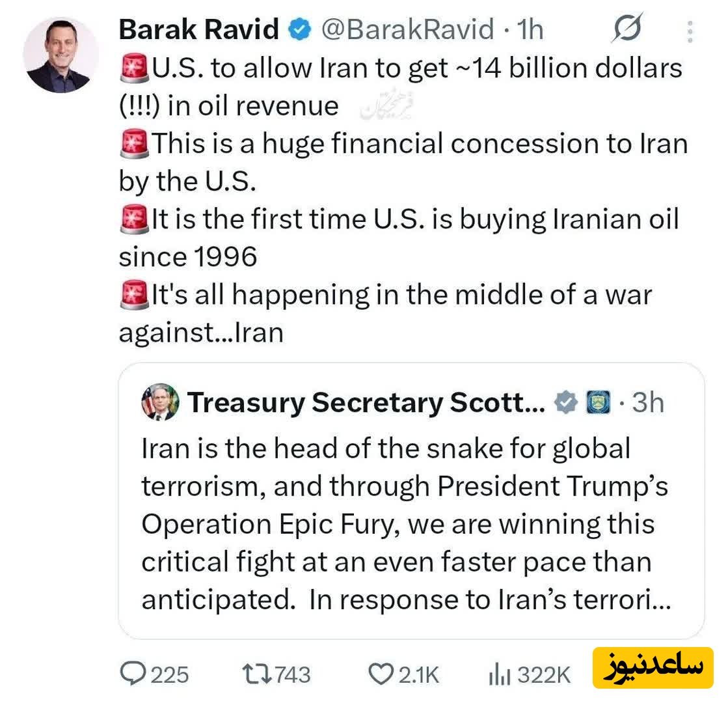This screenshot has width=728, height=703.
Task: Click the gray verified badge in quote
Action: click(566, 403)
